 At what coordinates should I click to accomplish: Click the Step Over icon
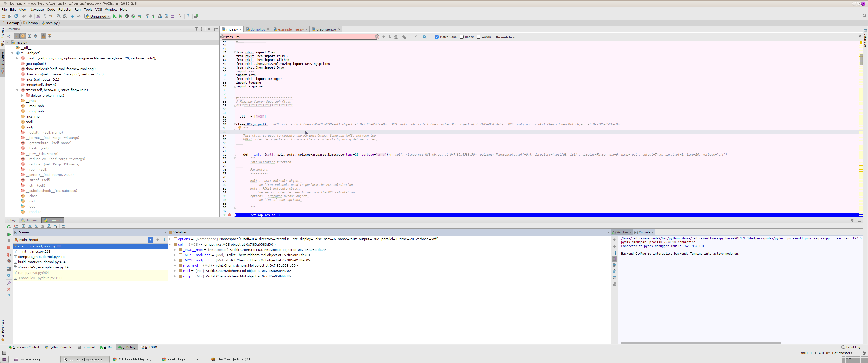point(23,226)
